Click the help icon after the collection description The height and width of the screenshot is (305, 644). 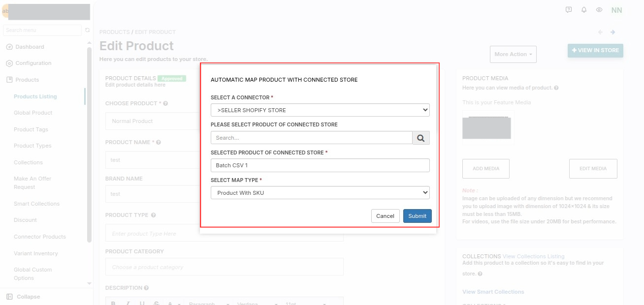coord(480,274)
